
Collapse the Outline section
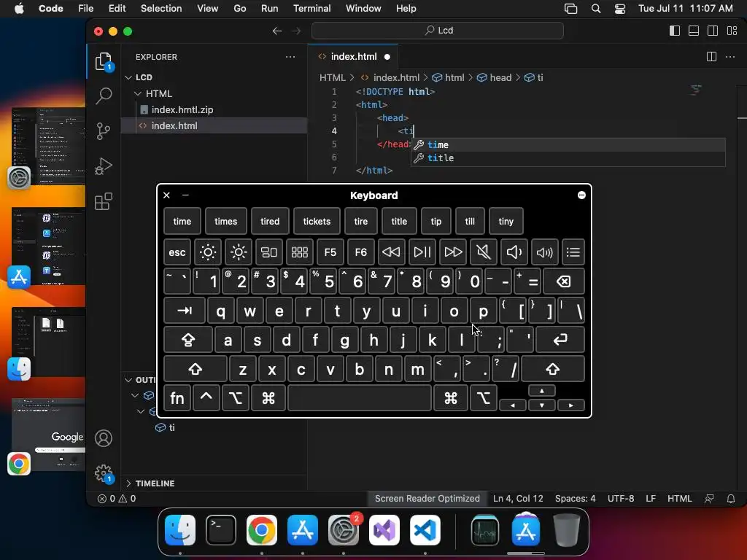pos(128,380)
